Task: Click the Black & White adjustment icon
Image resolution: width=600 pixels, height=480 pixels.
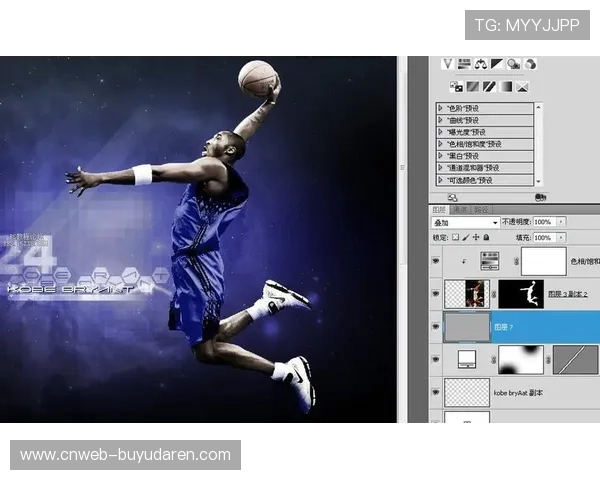Action: point(497,65)
